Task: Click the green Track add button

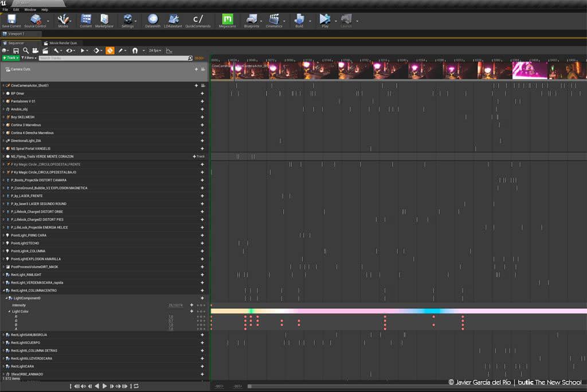Action: pos(11,58)
